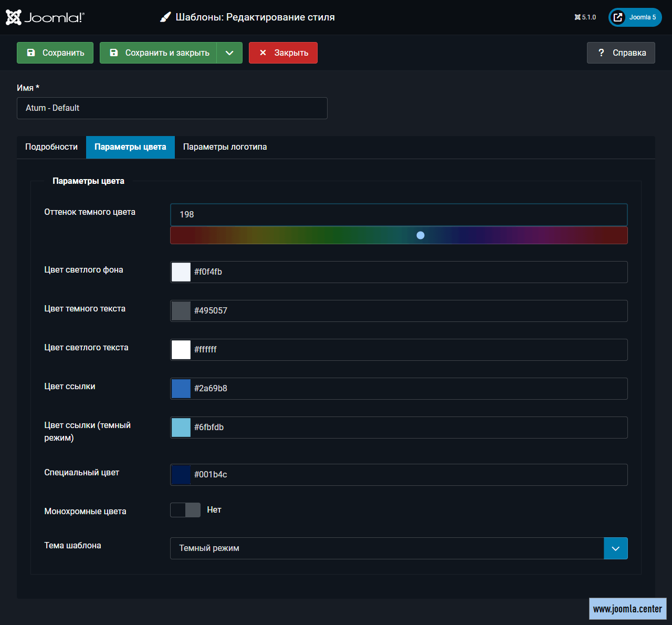Open the link color #2a69b8 swatch
Viewport: 672px width, 625px height.
[181, 389]
